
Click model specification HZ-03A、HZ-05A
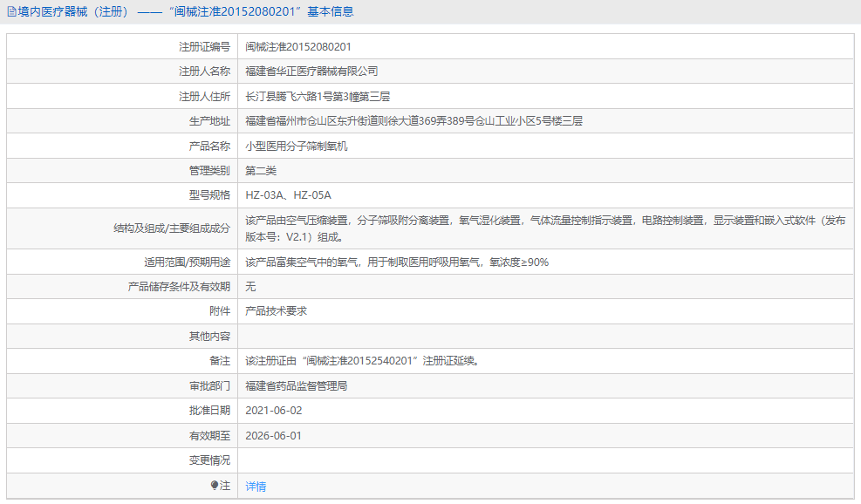288,195
